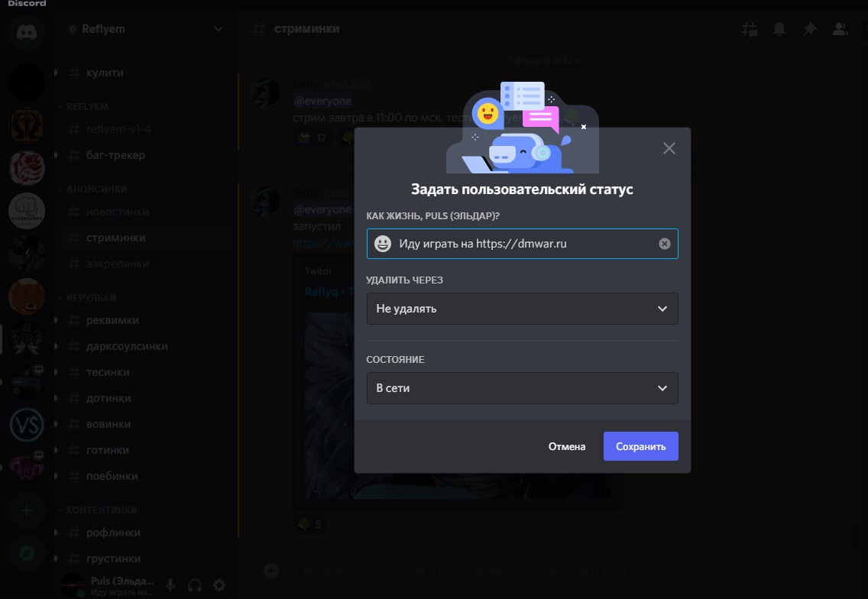This screenshot has height=599, width=868.
Task: Open Puls user profile panel
Action: point(108,585)
